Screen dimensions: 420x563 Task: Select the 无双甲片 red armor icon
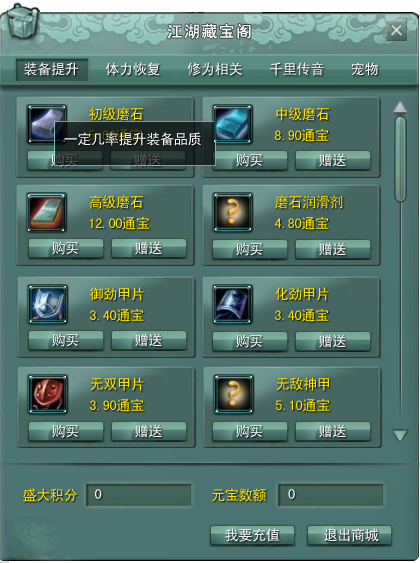(x=48, y=394)
